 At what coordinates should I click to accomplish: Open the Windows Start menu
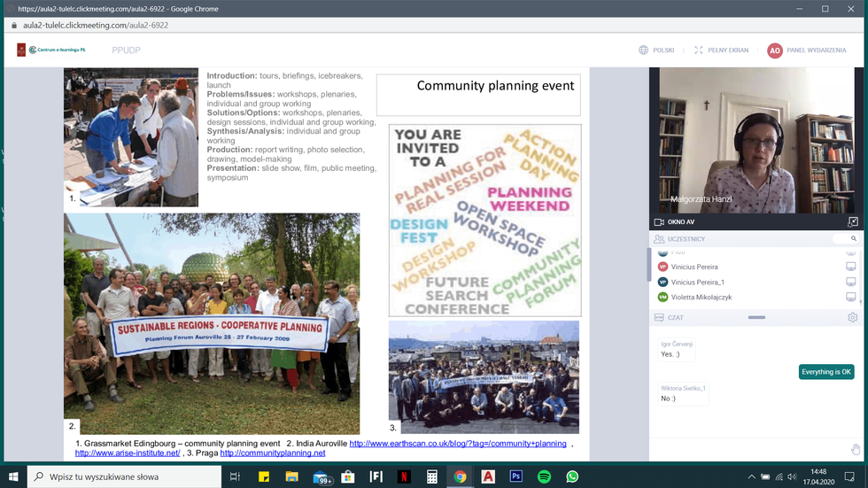click(x=13, y=477)
